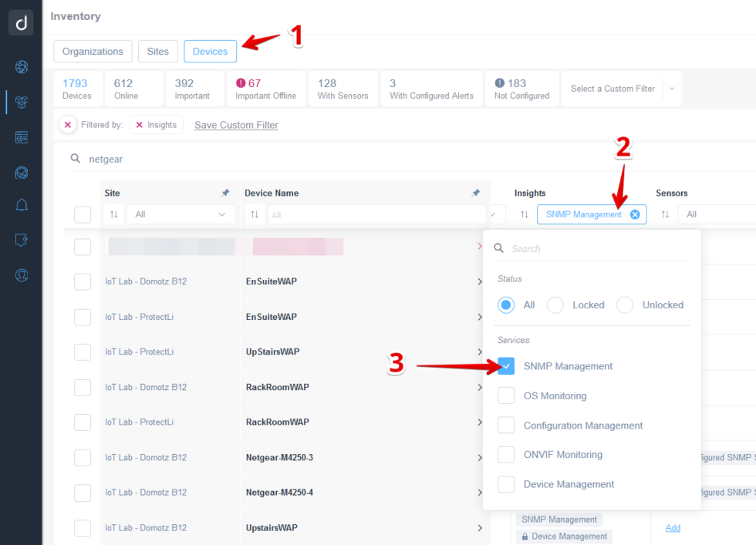
Task: Click the Domotz logo at top of sidebar
Action: [21, 22]
